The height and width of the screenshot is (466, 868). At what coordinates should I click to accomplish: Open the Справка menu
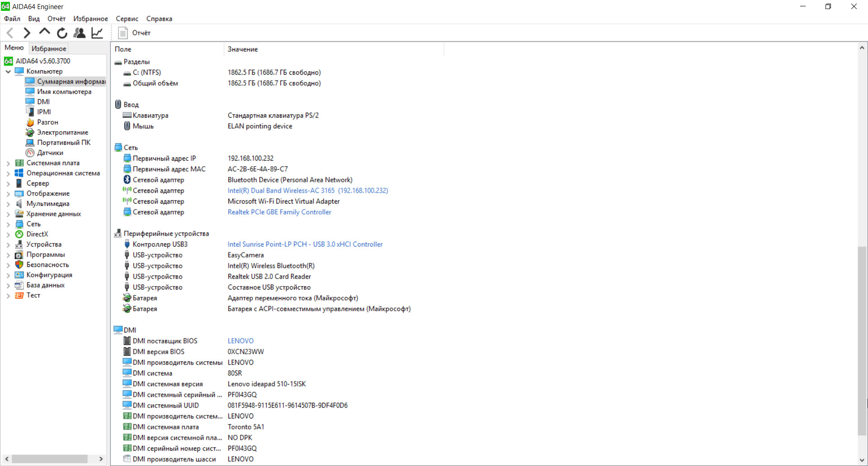159,19
